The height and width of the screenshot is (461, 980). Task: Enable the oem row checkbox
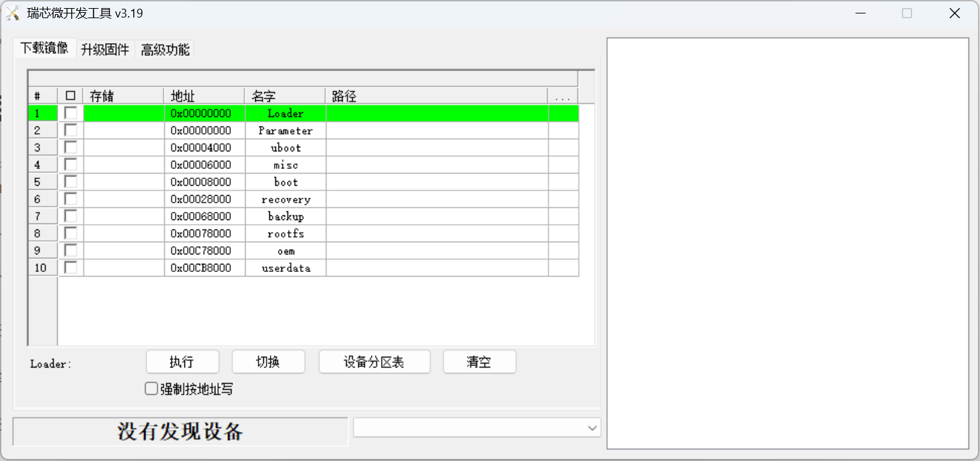tap(71, 250)
